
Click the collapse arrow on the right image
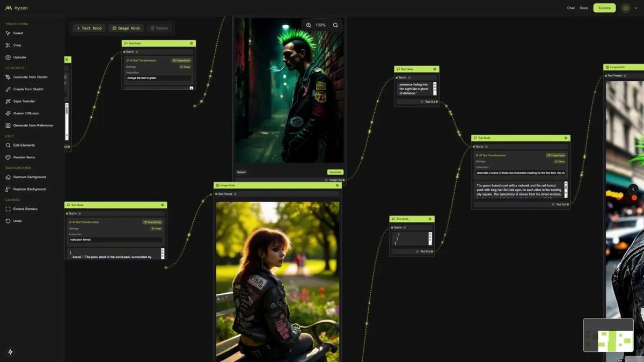[x=633, y=189]
